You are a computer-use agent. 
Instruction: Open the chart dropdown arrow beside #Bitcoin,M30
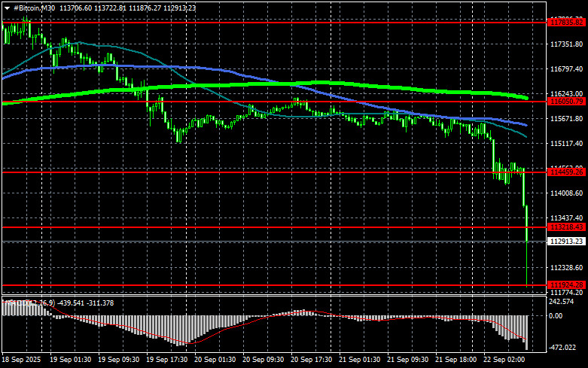7,8
